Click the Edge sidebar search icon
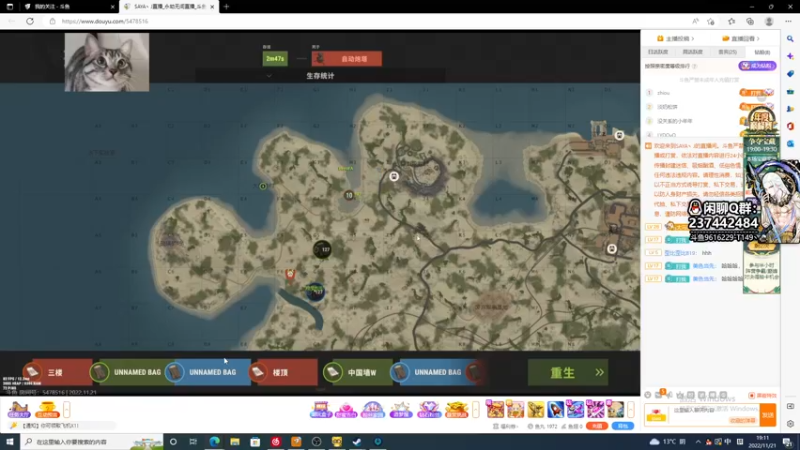 pos(790,39)
